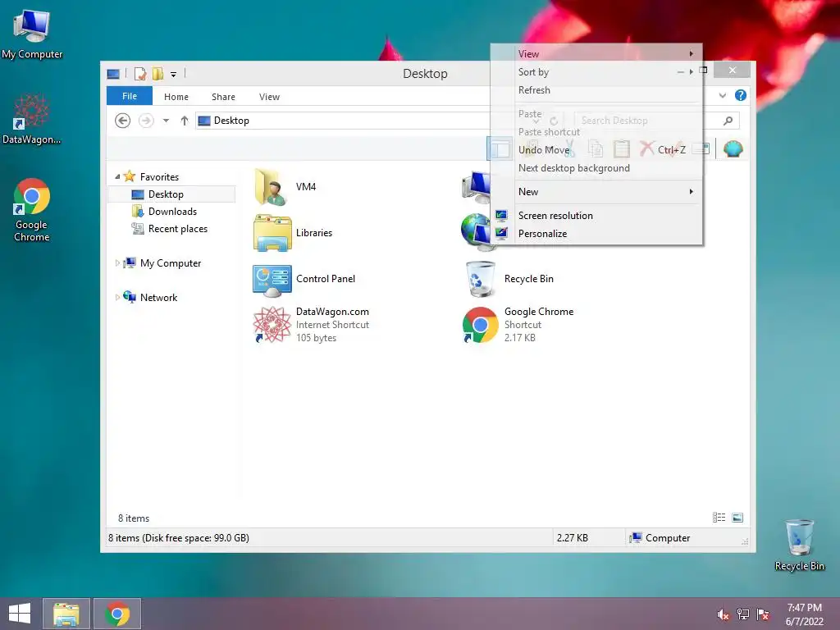The image size is (840, 630).
Task: Open the File ribbon tab
Action: click(x=130, y=96)
